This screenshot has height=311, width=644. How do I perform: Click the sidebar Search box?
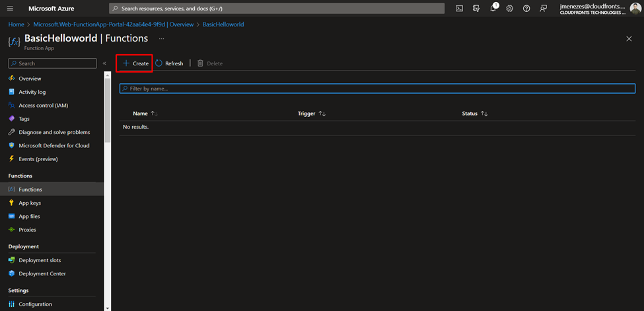(53, 63)
